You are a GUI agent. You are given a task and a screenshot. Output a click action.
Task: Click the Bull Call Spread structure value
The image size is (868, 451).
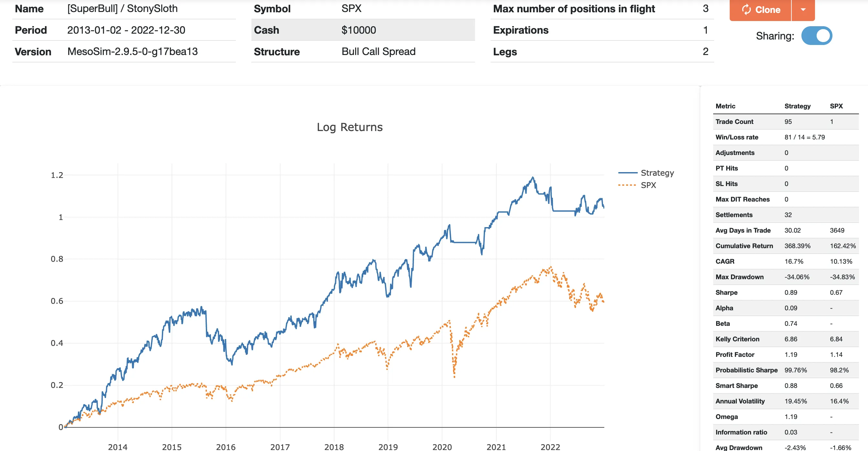[378, 52]
